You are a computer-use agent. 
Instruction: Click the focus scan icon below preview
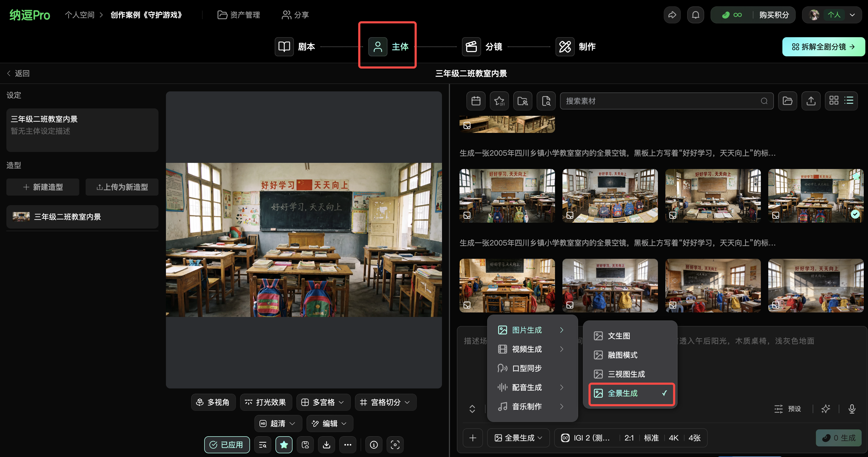tap(395, 445)
